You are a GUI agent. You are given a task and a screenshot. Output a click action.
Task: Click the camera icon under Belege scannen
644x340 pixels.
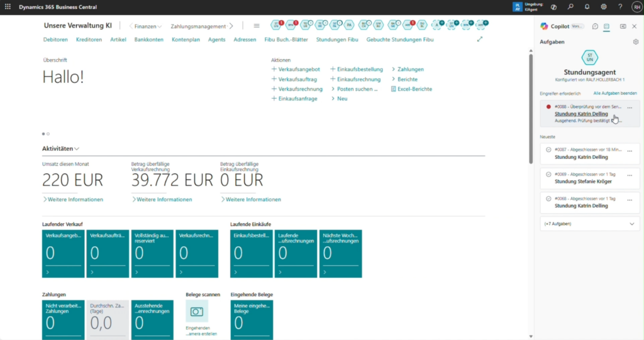point(197,312)
